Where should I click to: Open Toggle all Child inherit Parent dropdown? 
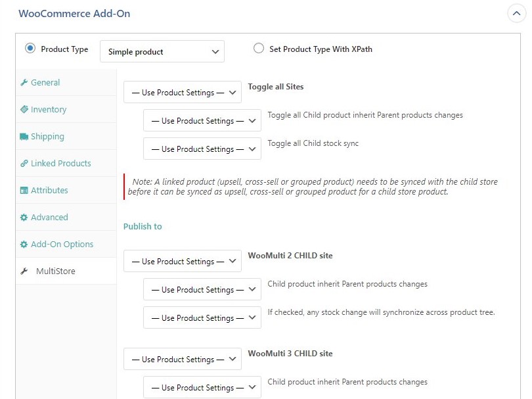click(x=202, y=120)
